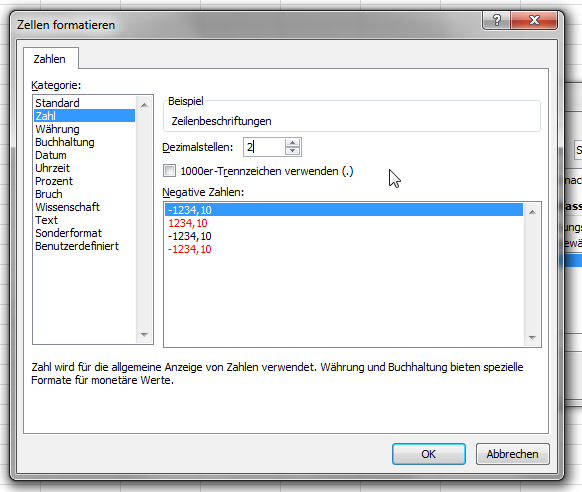Screen dimensions: 582x492
Task: Choose Währung category
Action: (58, 129)
